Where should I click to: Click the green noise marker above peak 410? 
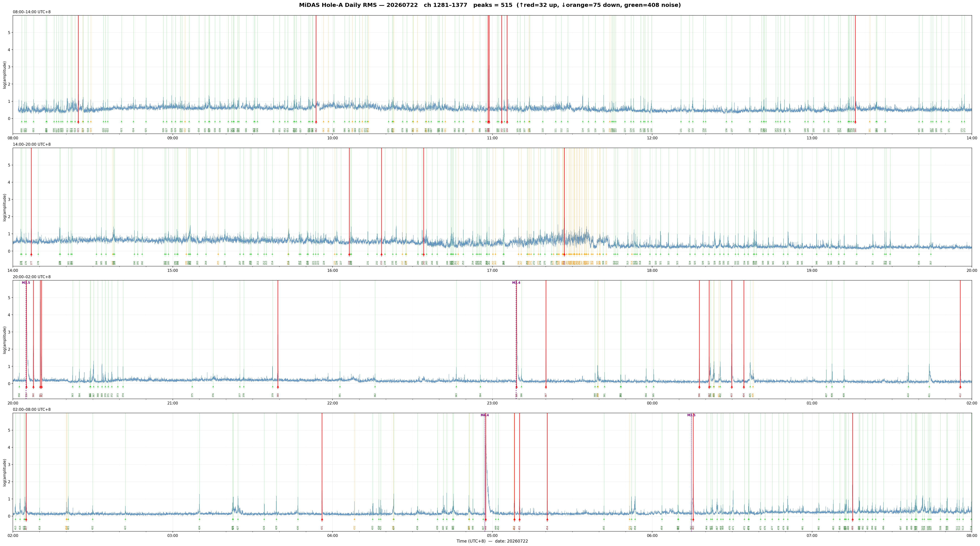908,387
